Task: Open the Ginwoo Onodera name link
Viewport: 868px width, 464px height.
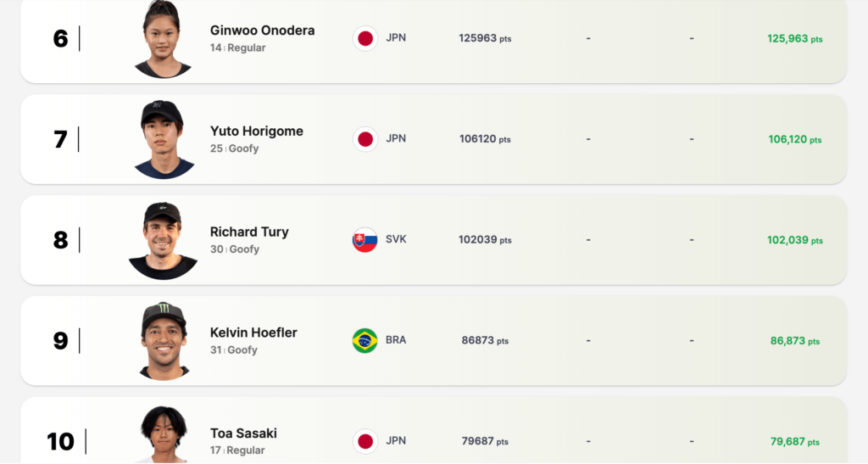Action: click(x=262, y=31)
